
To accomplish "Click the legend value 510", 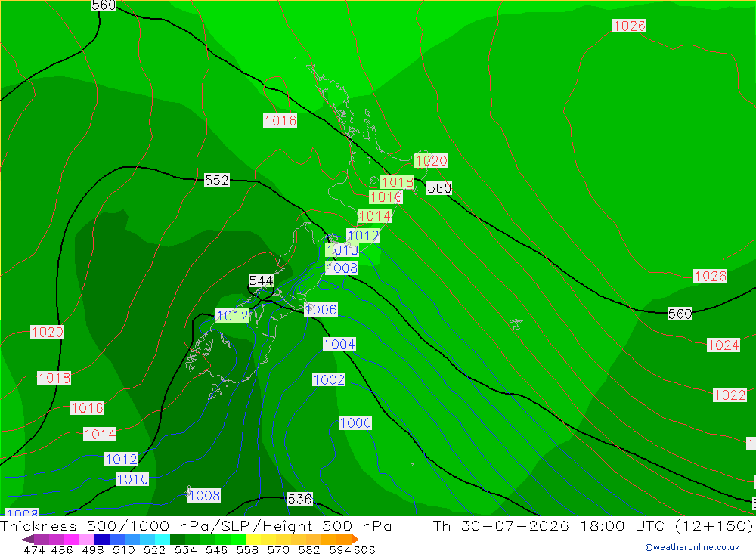I will (x=124, y=549).
